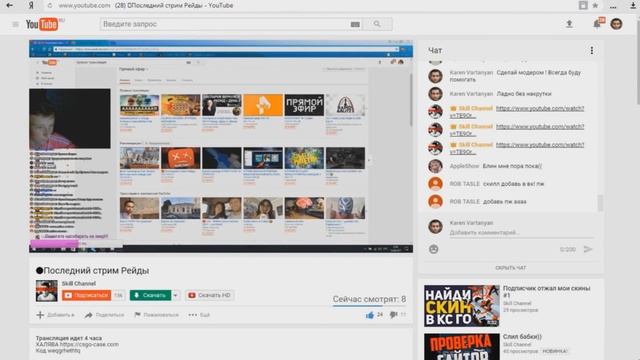Click AppleShow message 'Блин мне пора пока))'
This screenshot has width=640, height=360.
(x=512, y=166)
